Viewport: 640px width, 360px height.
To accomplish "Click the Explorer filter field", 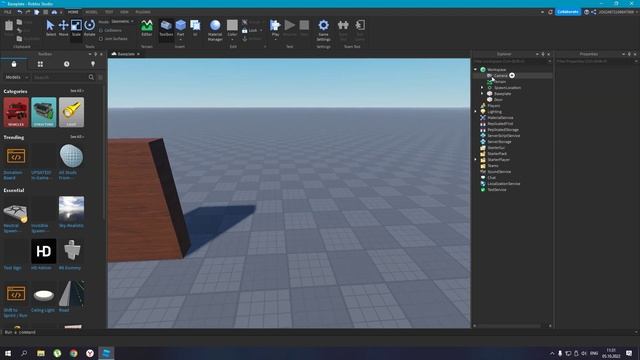I will pyautogui.click(x=512, y=61).
